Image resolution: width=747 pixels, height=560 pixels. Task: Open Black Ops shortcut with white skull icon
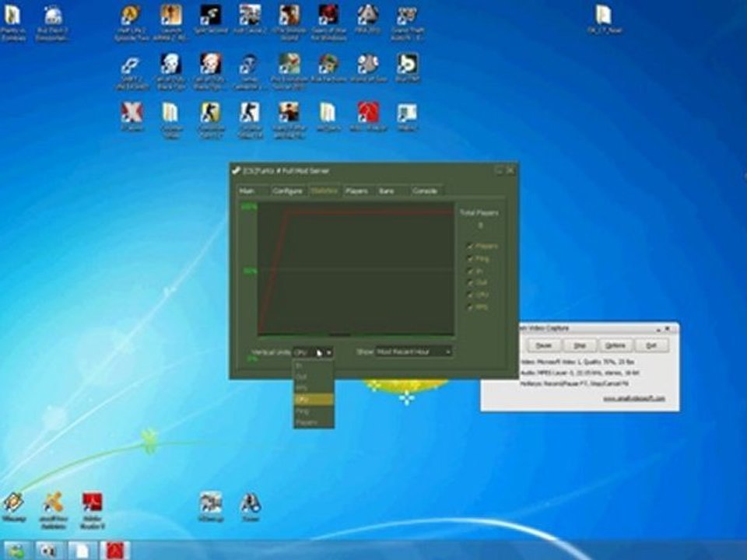pyautogui.click(x=170, y=71)
